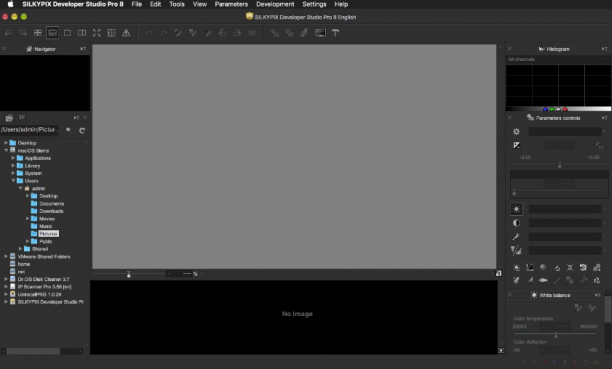Screen dimensions: 612x369
Task: Open the File menu
Action: [x=137, y=4]
